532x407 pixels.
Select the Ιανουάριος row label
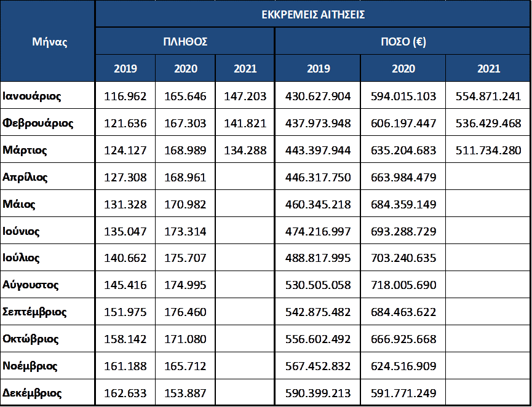[32, 96]
